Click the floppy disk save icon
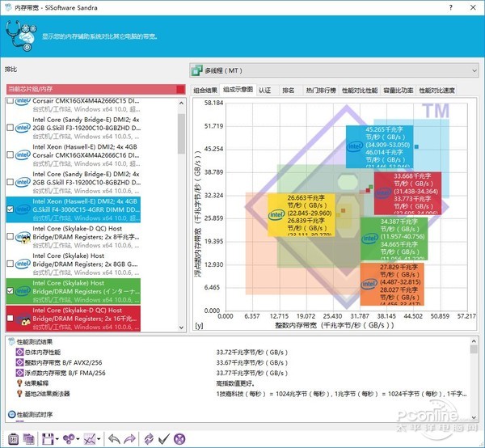The width and height of the screenshot is (485, 448). coord(48,439)
